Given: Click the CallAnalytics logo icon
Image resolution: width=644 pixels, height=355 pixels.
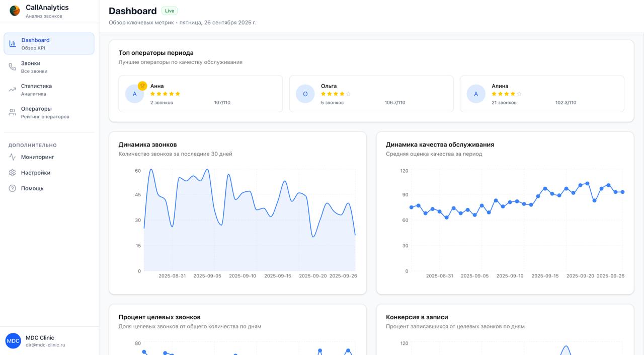Looking at the screenshot, I should pos(15,11).
